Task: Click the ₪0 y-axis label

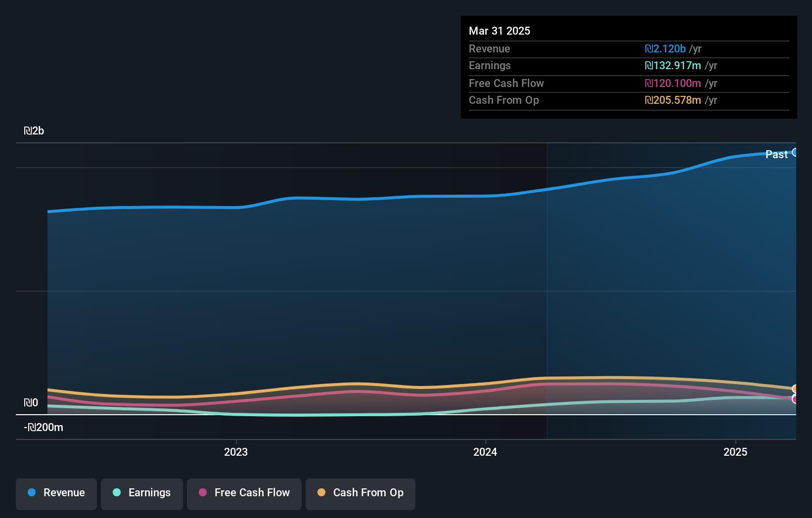Action: coord(31,403)
